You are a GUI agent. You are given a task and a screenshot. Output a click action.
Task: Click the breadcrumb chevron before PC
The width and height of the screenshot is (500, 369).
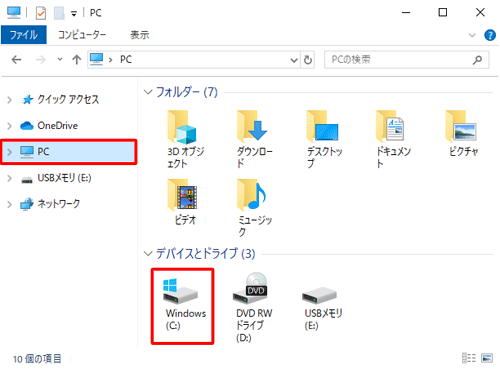click(x=110, y=60)
